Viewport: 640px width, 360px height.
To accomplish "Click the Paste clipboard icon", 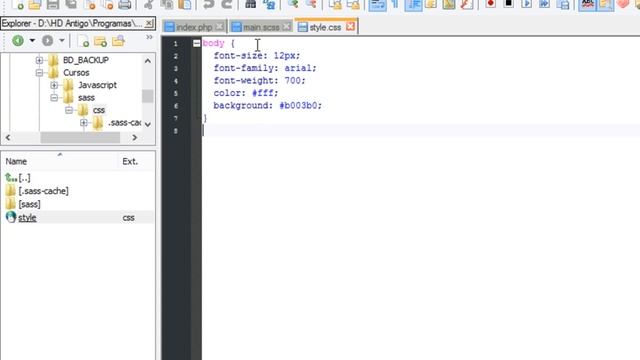I will click(x=185, y=4).
